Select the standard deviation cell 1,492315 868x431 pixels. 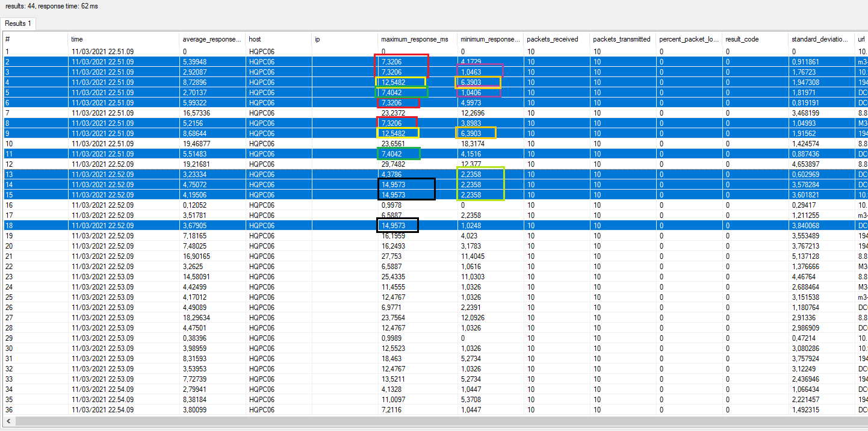pos(822,410)
